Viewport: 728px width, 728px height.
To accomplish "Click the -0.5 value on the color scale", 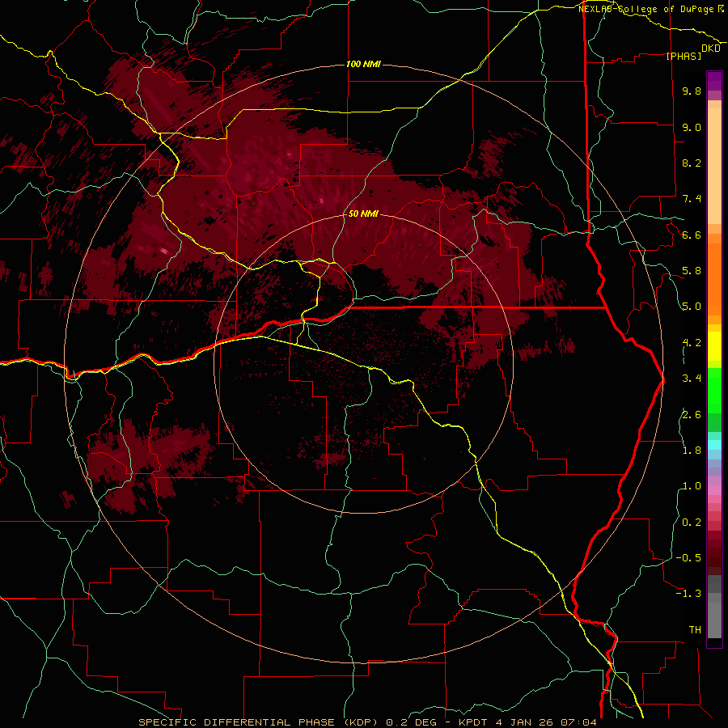I will point(688,558).
